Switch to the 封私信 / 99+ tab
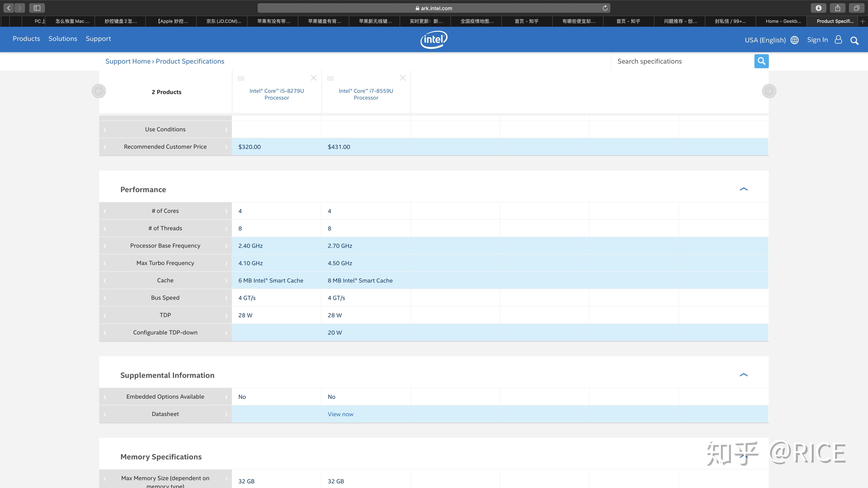 click(x=730, y=21)
